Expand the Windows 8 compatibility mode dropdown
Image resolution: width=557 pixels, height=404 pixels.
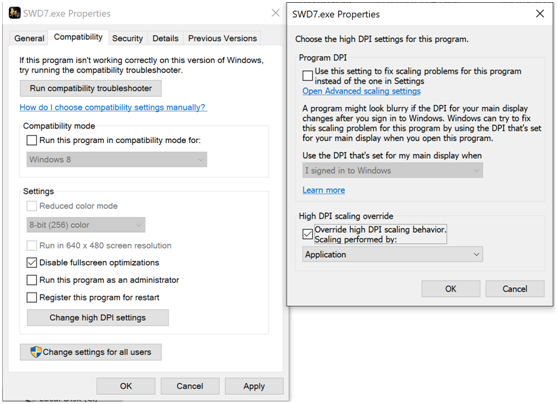point(117,160)
